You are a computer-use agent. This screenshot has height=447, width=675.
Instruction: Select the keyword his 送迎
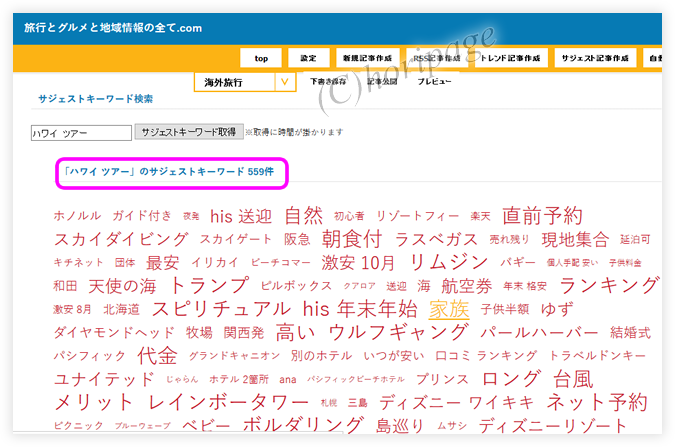[x=241, y=216]
